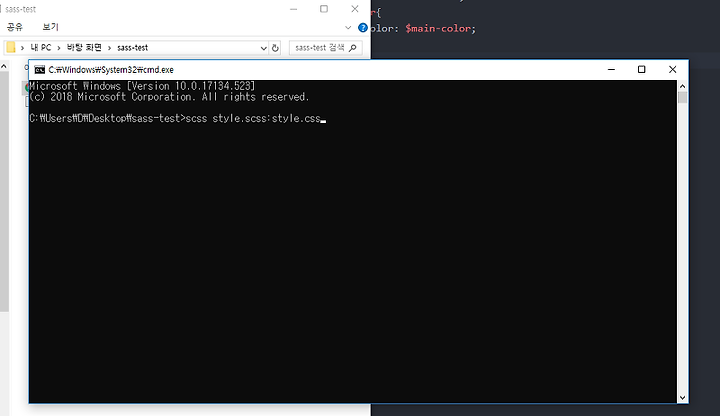Viewport: 720px width, 416px height.
Task: Minimize the cmd.exe window
Action: 611,69
